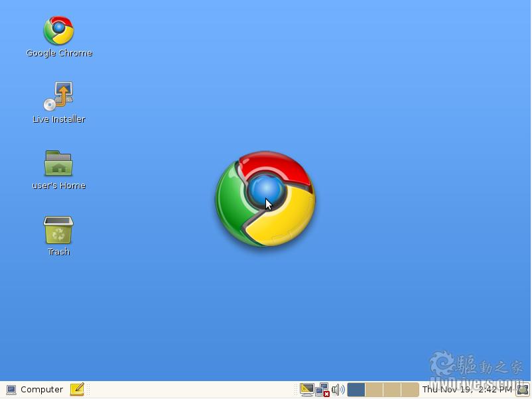Switch to the first workspace
The image size is (532, 399).
[356, 390]
